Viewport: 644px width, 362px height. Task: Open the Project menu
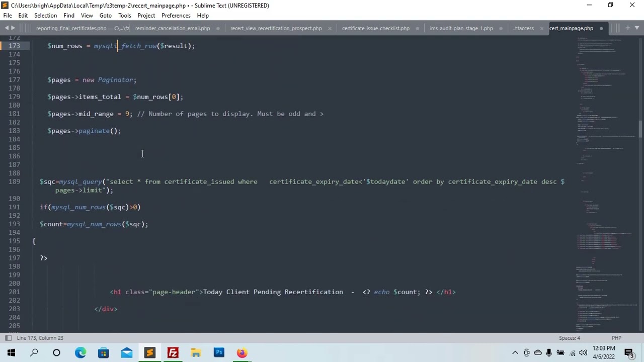point(146,16)
